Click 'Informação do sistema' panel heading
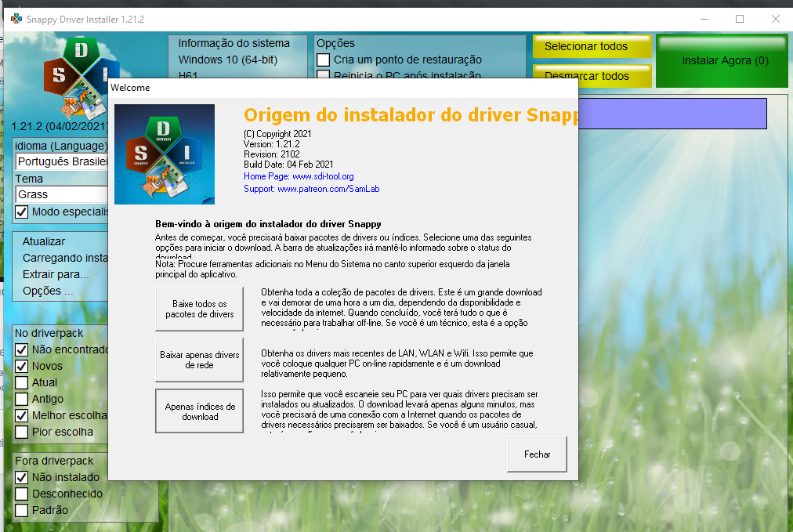 (234, 44)
